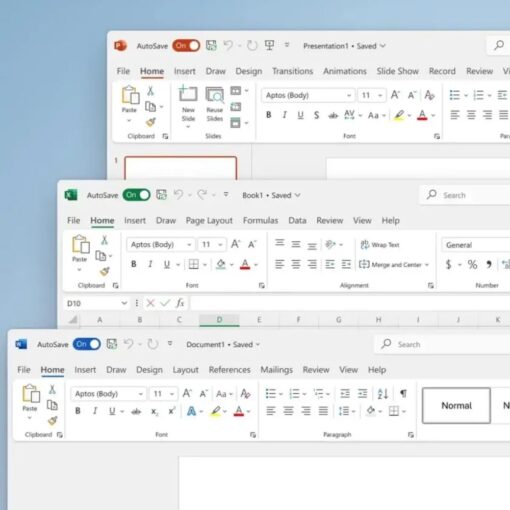Image resolution: width=510 pixels, height=510 pixels.
Task: Open Reuse Slides in PowerPoint
Action: tap(215, 104)
